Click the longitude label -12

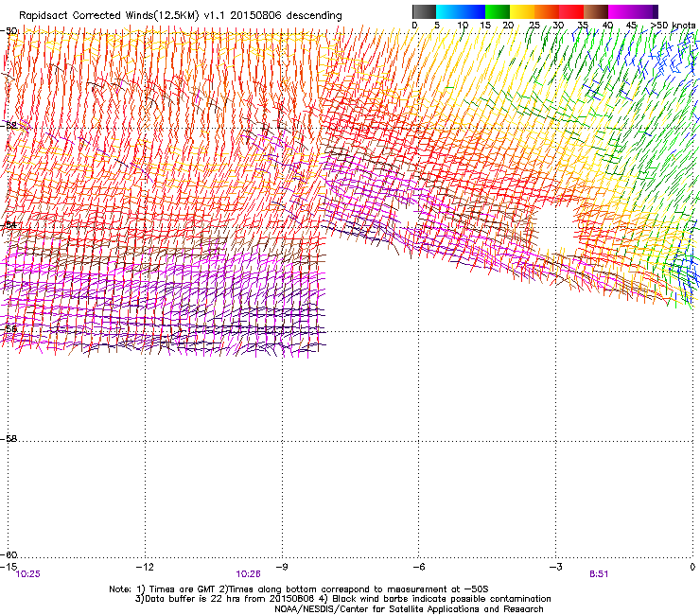pos(145,567)
